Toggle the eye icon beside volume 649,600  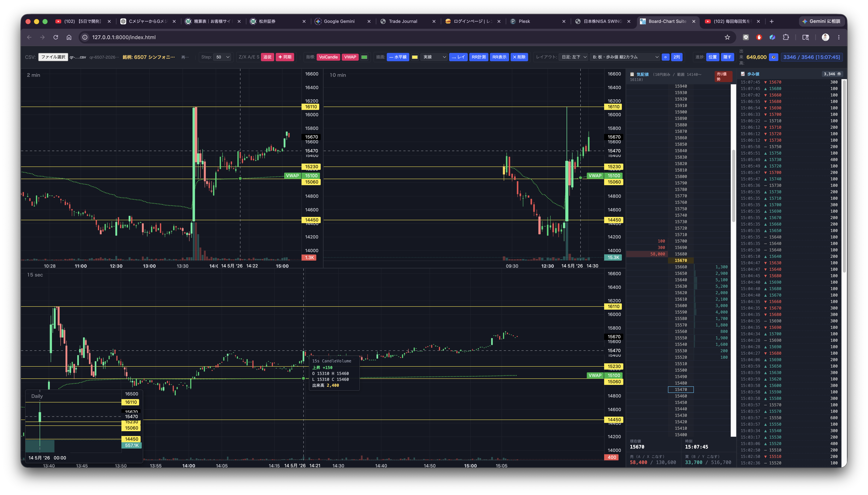pyautogui.click(x=774, y=57)
